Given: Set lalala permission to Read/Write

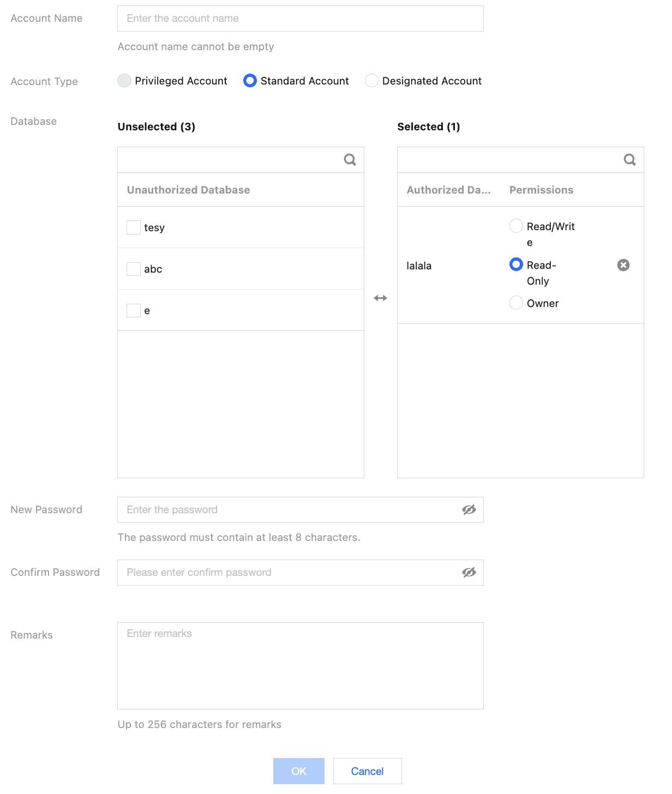Looking at the screenshot, I should coord(516,226).
